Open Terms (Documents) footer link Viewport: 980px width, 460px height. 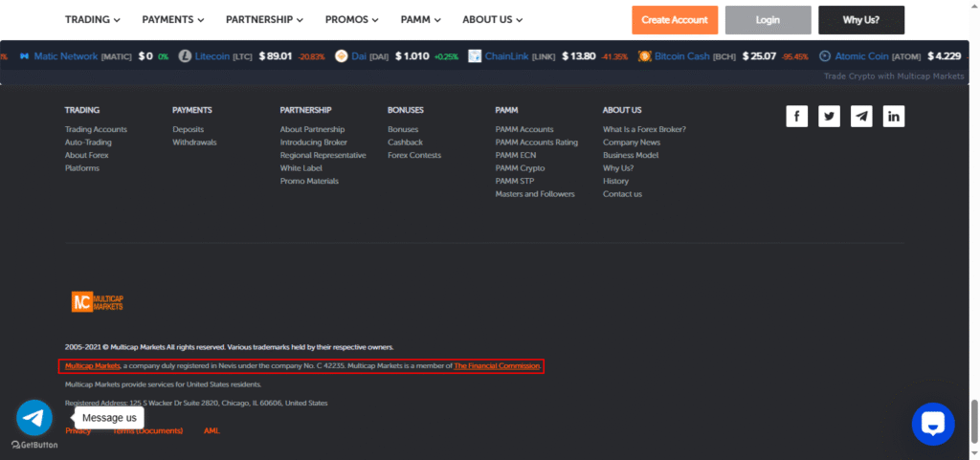pyautogui.click(x=147, y=430)
